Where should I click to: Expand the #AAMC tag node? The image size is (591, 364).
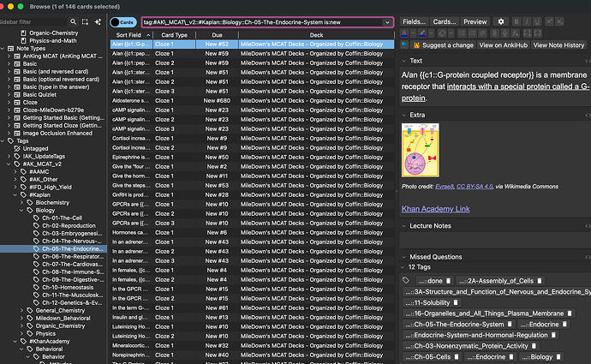[x=15, y=171]
